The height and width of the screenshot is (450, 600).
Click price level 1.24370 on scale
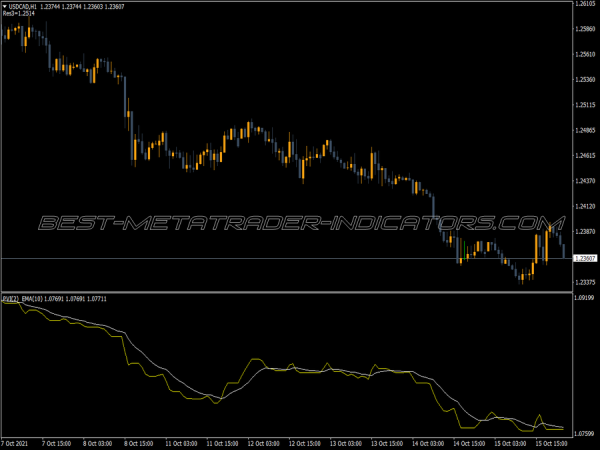coord(585,181)
